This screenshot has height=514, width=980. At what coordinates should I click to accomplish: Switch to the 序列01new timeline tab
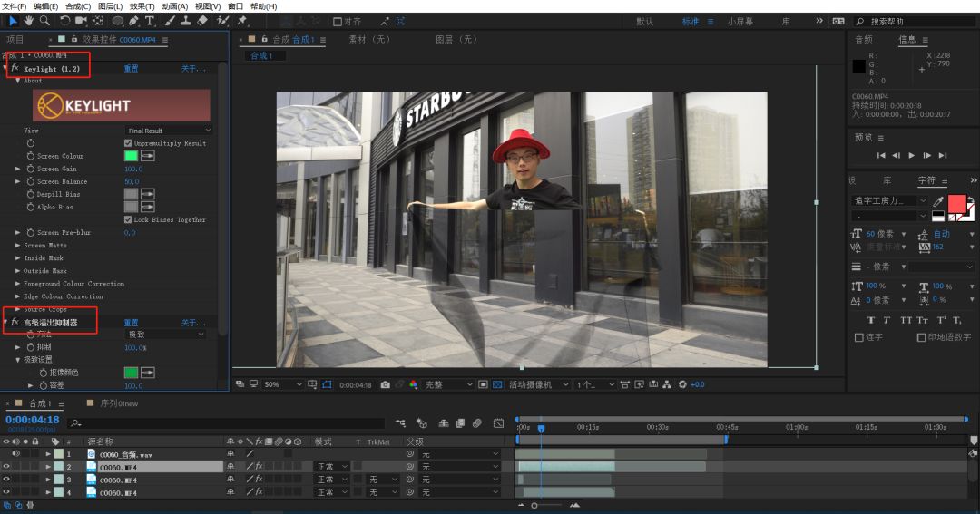pyautogui.click(x=119, y=403)
